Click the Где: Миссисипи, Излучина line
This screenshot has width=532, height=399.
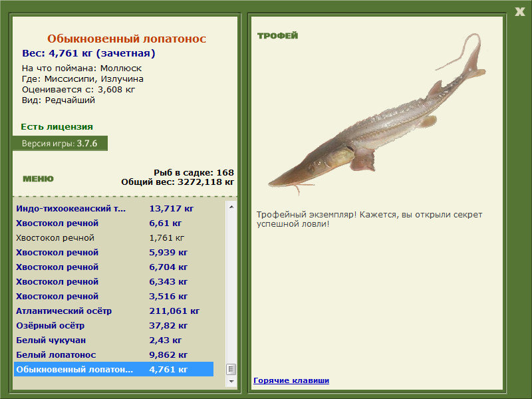(82, 79)
